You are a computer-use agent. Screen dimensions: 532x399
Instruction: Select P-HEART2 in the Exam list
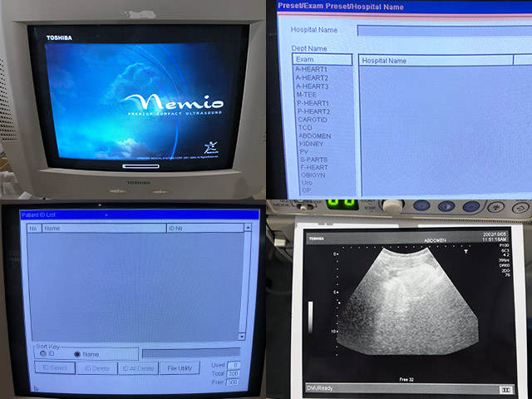click(x=313, y=111)
